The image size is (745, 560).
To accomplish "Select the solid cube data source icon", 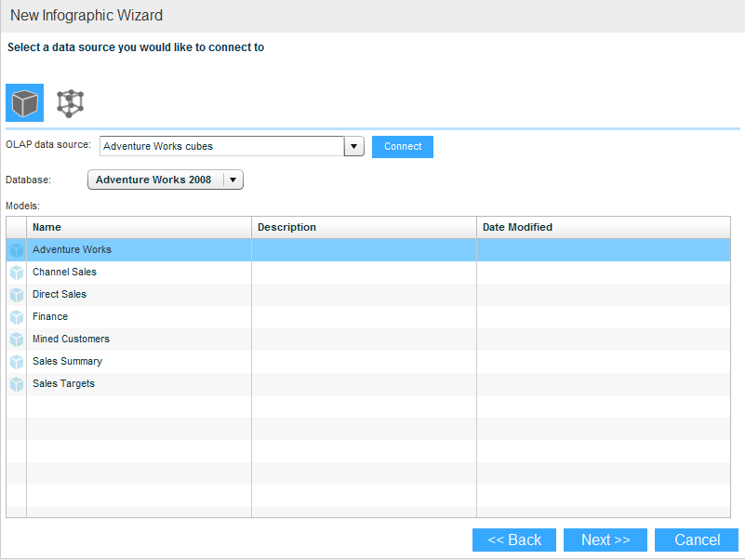I will click(x=25, y=102).
